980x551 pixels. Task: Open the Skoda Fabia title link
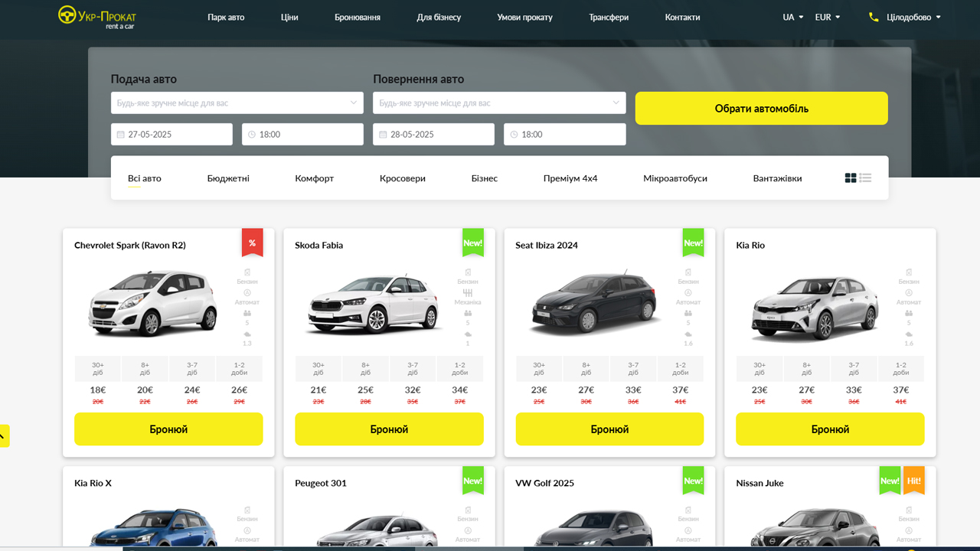(319, 246)
